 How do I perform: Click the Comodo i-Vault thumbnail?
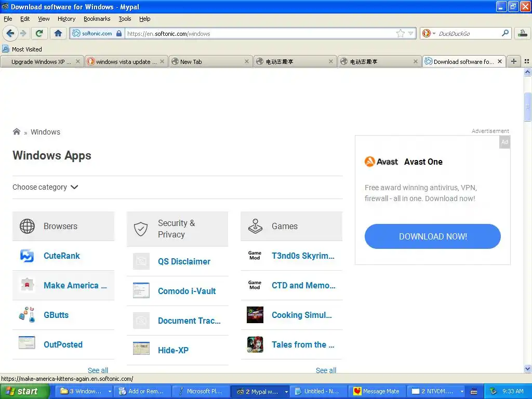[x=141, y=291]
